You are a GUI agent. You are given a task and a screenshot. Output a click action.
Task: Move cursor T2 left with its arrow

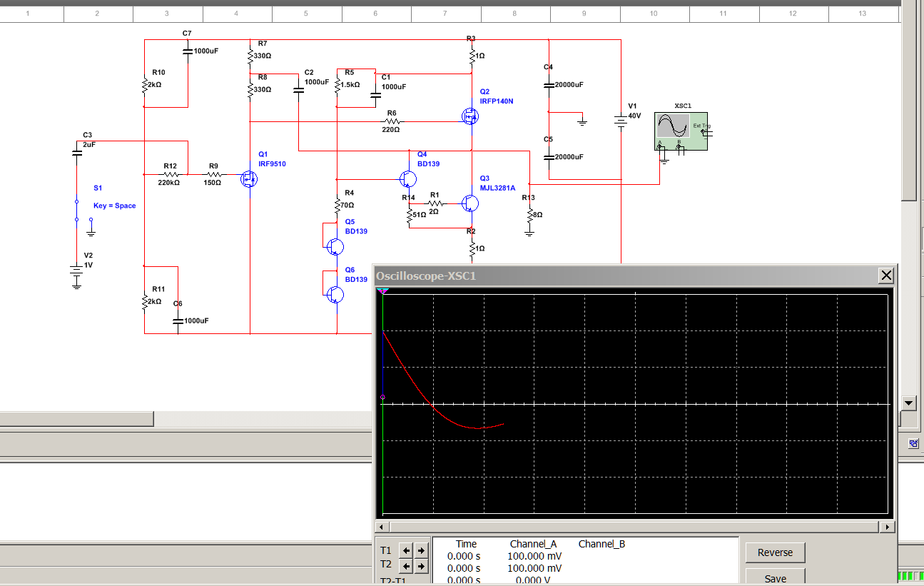point(405,566)
